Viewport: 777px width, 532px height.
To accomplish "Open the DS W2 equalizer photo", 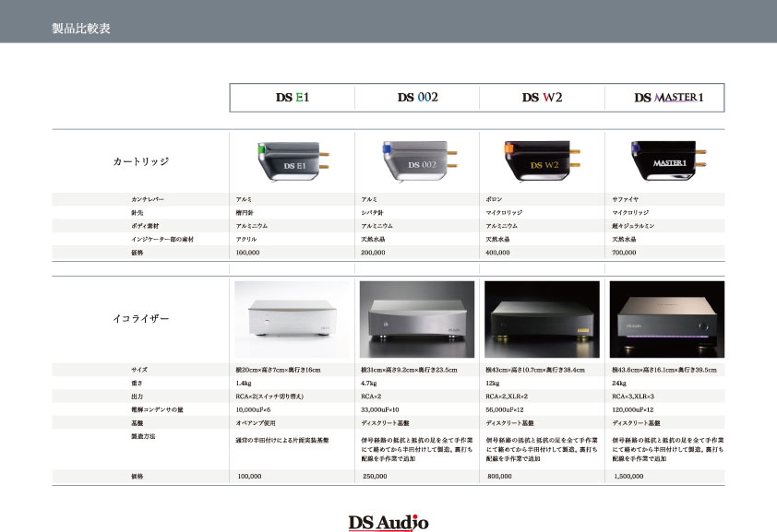I will [x=542, y=319].
